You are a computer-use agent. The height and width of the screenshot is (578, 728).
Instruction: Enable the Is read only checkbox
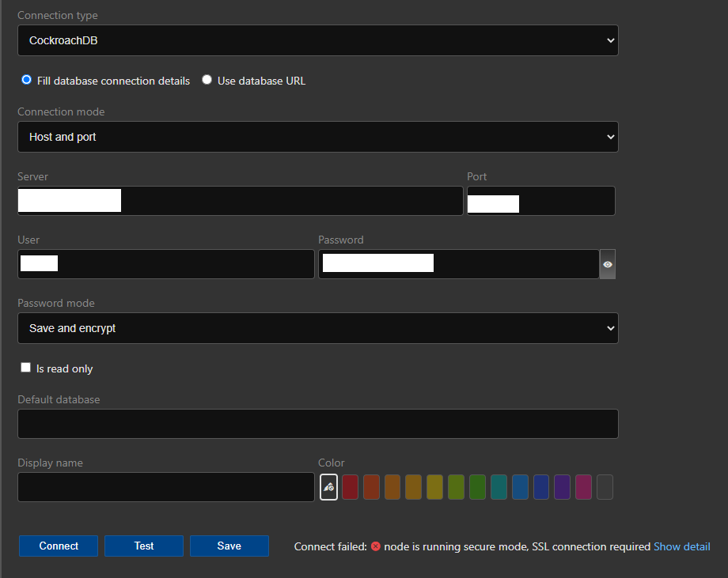25,368
